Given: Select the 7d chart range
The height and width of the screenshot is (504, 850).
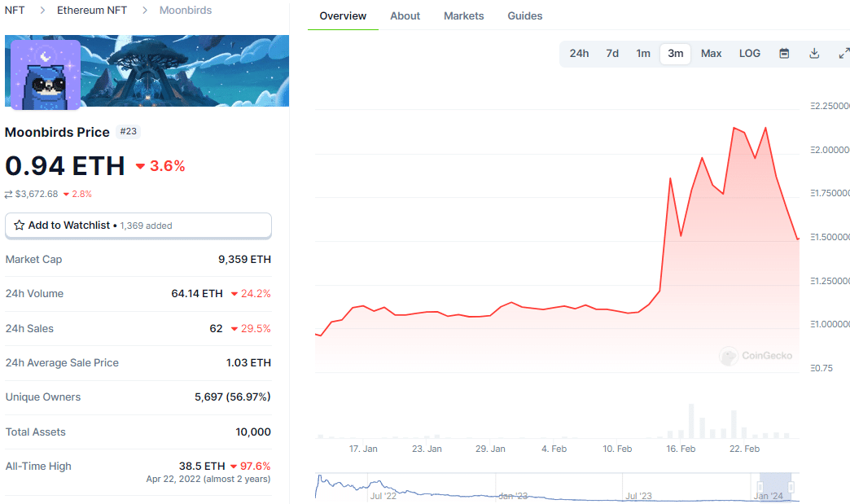Looking at the screenshot, I should pos(612,53).
